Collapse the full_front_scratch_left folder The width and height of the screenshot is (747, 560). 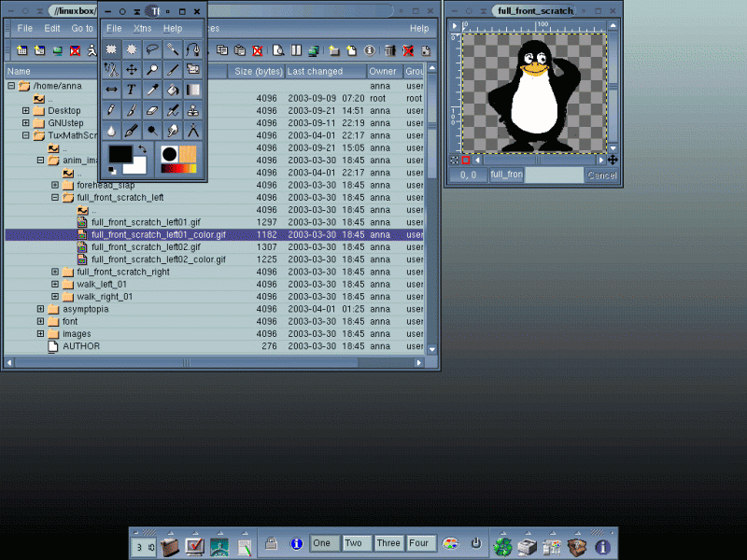pos(55,197)
